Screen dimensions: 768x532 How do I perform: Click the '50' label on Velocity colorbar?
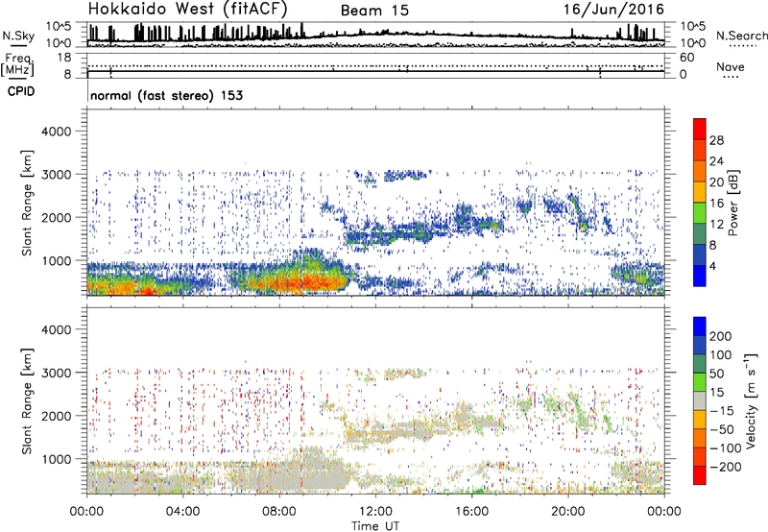coord(716,374)
